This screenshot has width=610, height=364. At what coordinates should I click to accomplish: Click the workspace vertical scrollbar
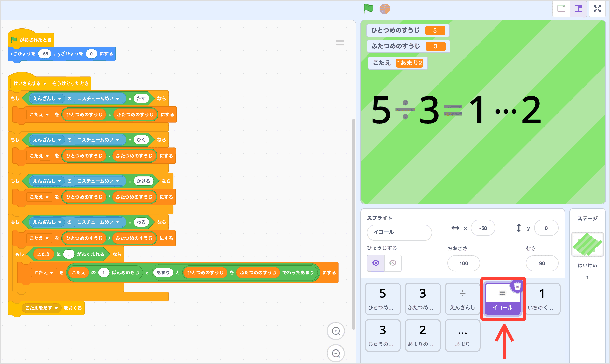[353, 224]
